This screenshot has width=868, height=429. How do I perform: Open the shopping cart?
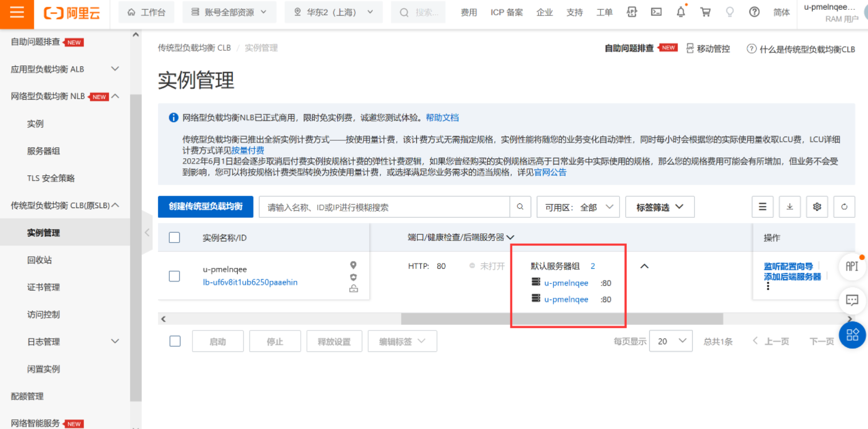pos(706,12)
